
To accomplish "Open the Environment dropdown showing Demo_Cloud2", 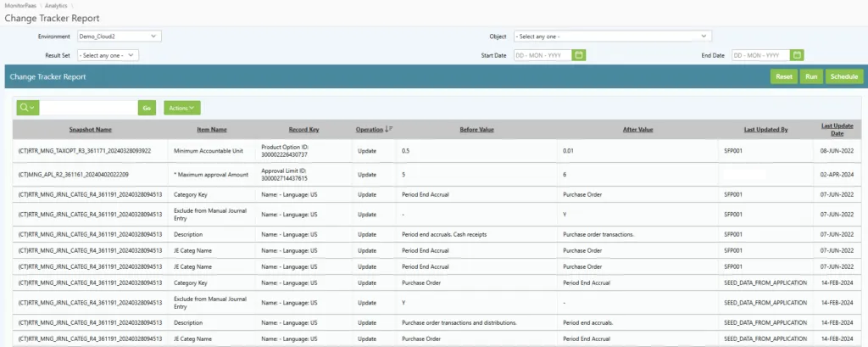I will 119,36.
